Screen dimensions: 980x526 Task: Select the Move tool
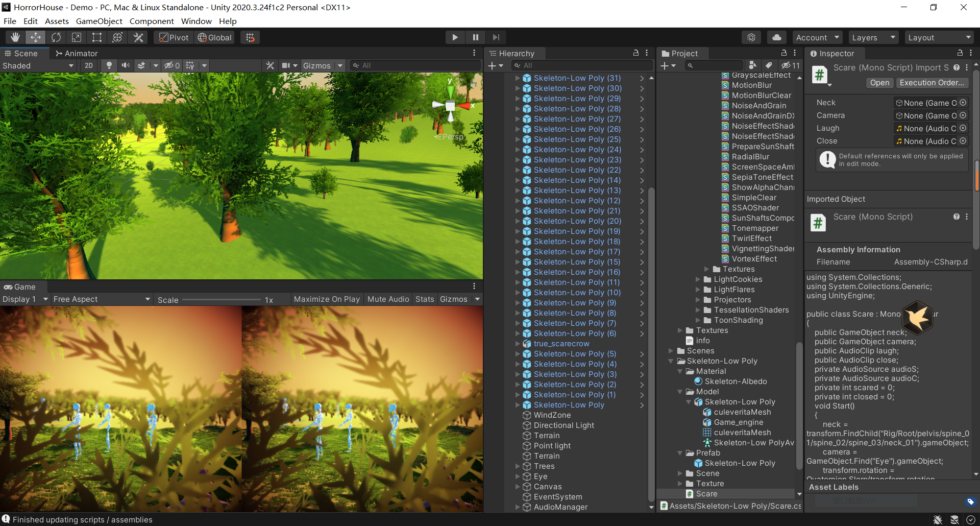click(x=36, y=37)
